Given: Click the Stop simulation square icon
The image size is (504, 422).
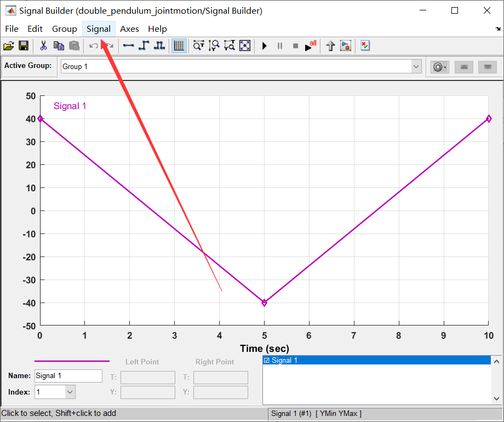Looking at the screenshot, I should [x=296, y=46].
